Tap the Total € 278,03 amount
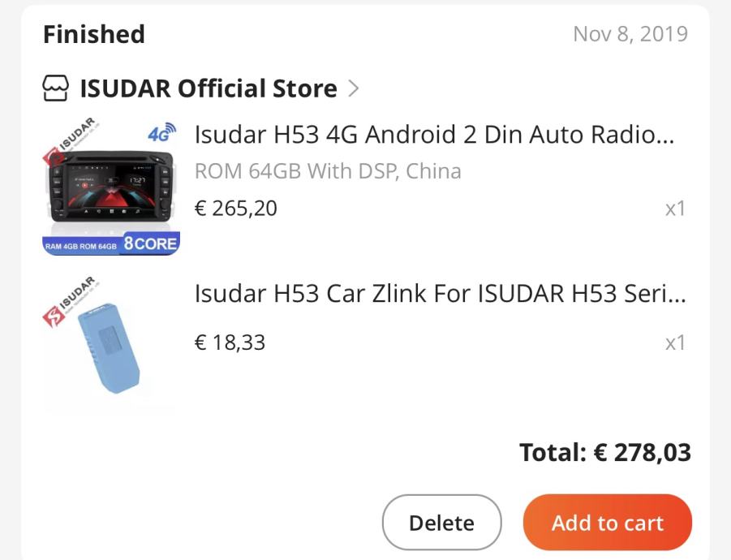The width and height of the screenshot is (731, 560). pos(605,452)
